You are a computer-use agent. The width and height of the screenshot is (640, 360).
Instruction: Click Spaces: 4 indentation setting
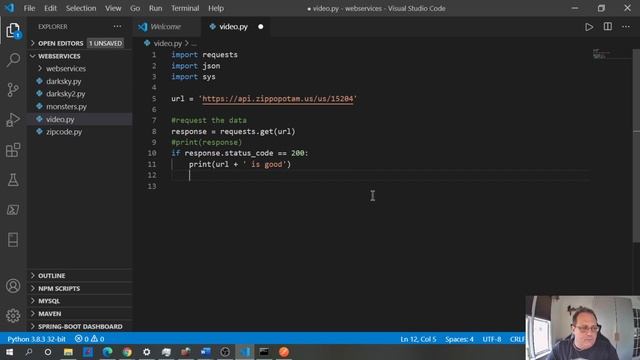pyautogui.click(x=459, y=339)
